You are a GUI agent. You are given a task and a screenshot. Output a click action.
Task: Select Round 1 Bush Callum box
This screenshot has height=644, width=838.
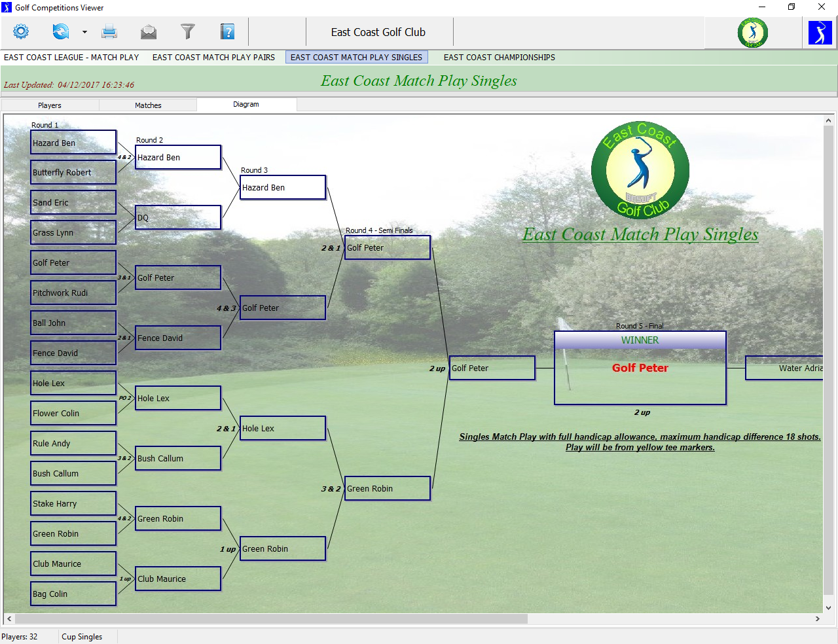click(73, 473)
